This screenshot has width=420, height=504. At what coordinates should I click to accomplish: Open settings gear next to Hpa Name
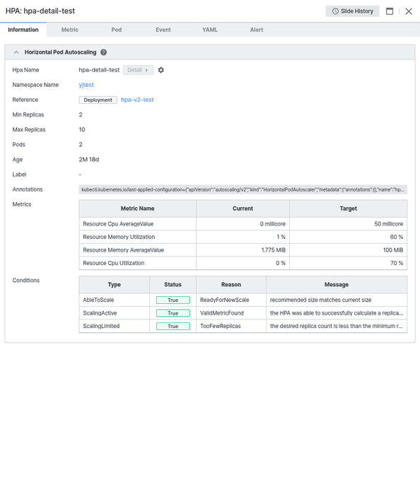[161, 70]
